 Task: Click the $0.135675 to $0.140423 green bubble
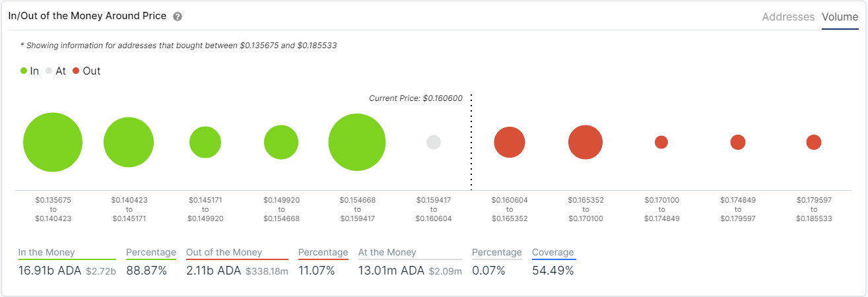53,143
